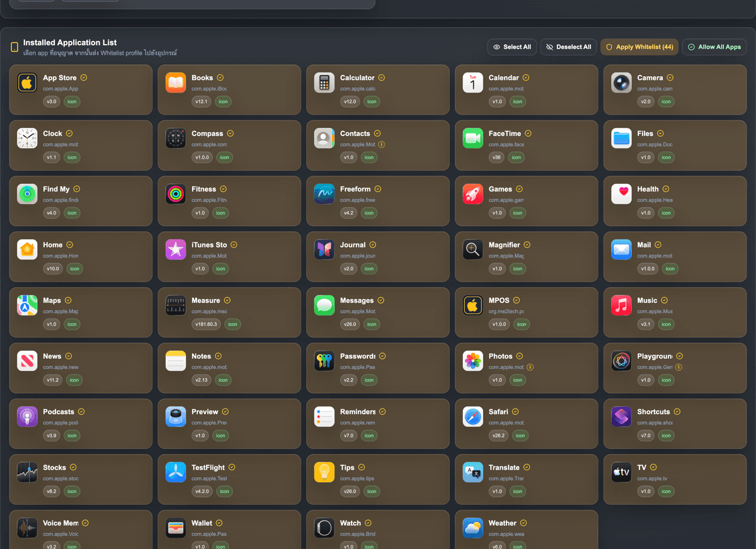756x549 pixels.
Task: Click the Photos flower icon
Action: click(473, 361)
